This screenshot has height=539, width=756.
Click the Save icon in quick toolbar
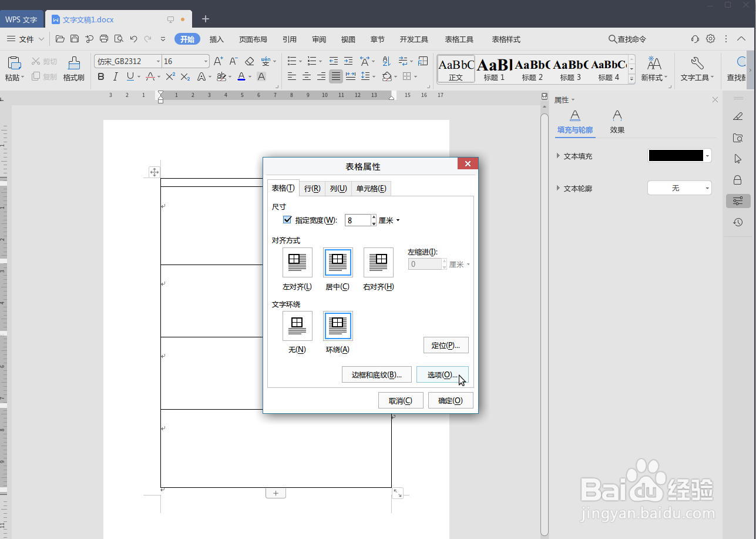(x=75, y=39)
